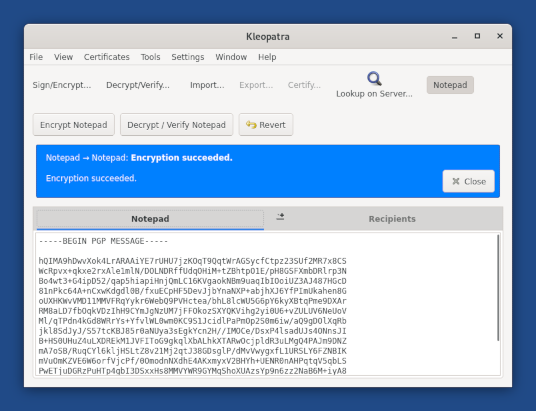
Task: Click the Revert arrow icon
Action: pyautogui.click(x=251, y=125)
